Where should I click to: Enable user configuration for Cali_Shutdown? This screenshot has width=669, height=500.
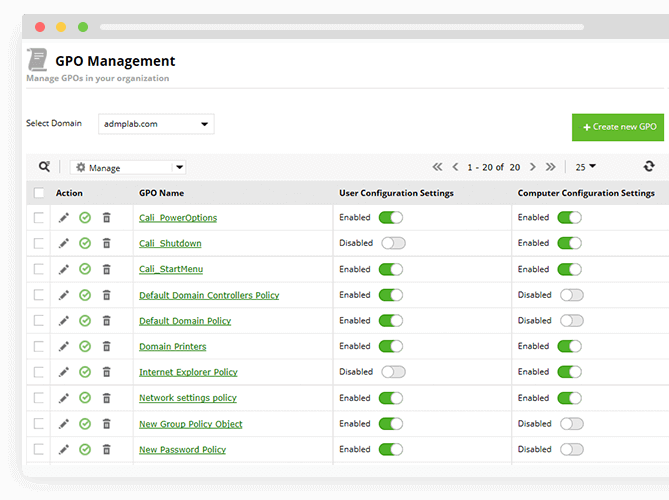pyautogui.click(x=393, y=243)
